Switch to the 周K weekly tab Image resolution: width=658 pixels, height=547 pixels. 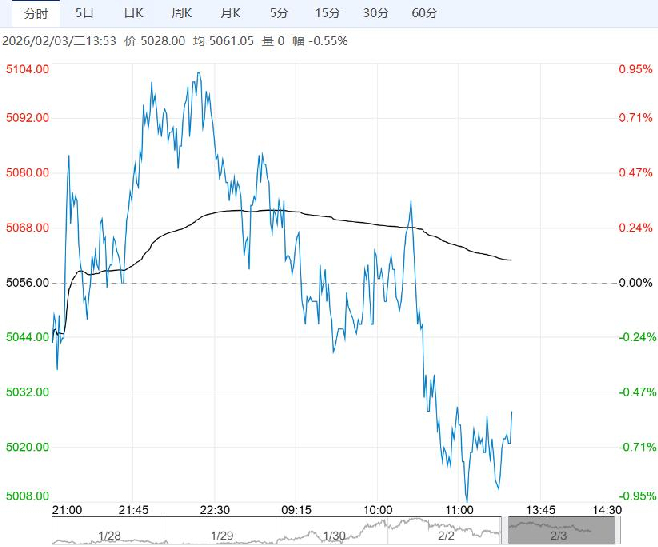tap(181, 12)
